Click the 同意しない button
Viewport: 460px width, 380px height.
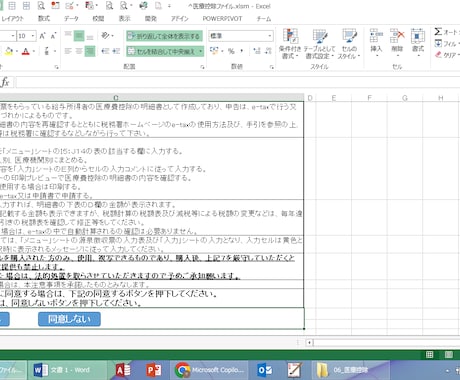tap(69, 319)
